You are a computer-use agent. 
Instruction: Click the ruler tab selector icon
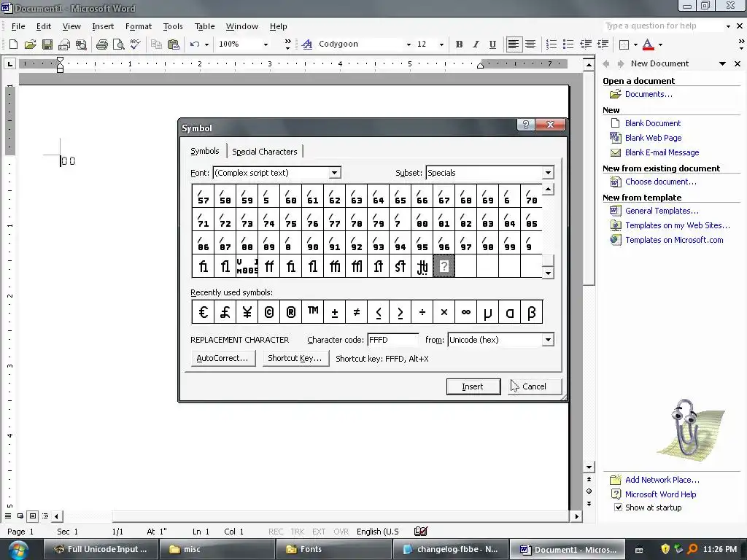tap(10, 63)
